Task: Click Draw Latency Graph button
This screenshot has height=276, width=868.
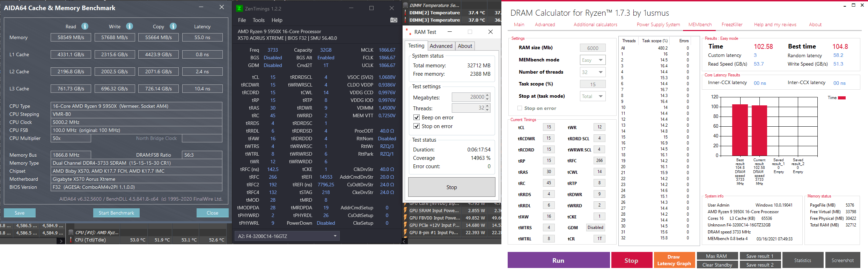Action: (674, 260)
